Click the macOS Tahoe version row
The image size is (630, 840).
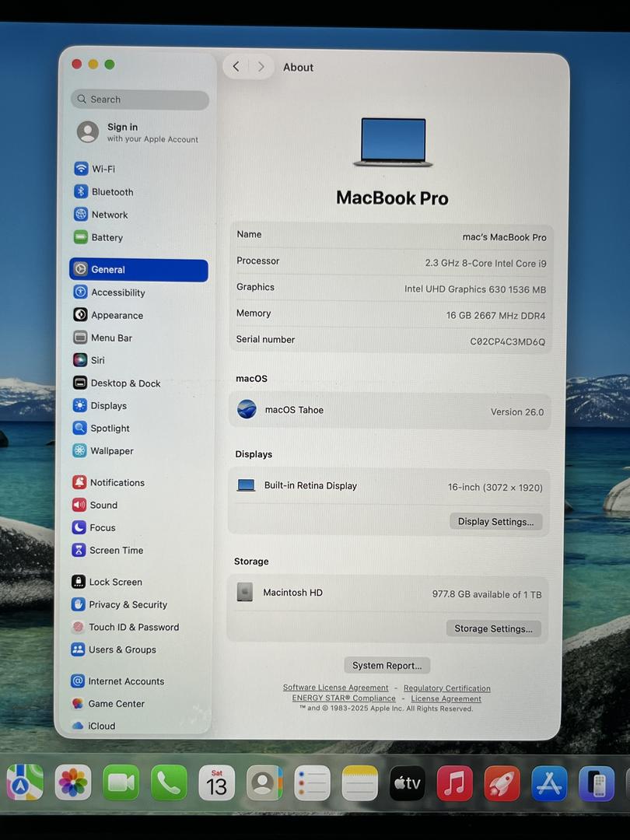pyautogui.click(x=390, y=411)
